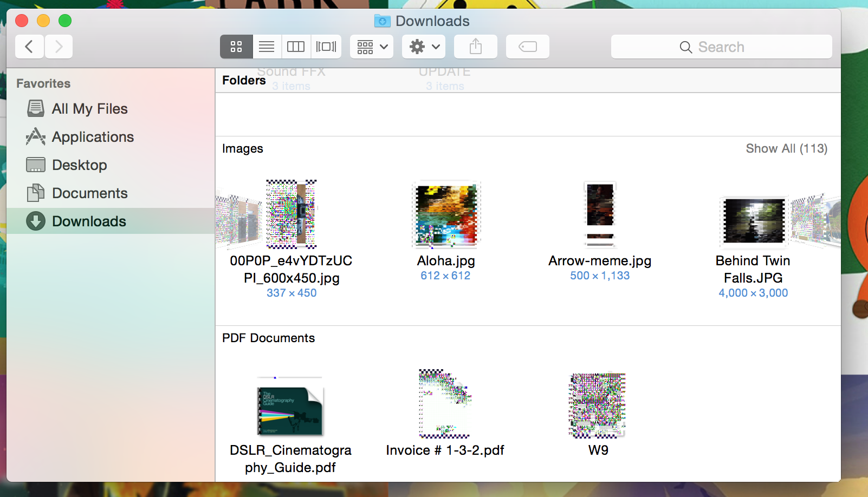The image size is (868, 497).
Task: Select the Aloha.jpg image thumbnail
Action: [446, 214]
